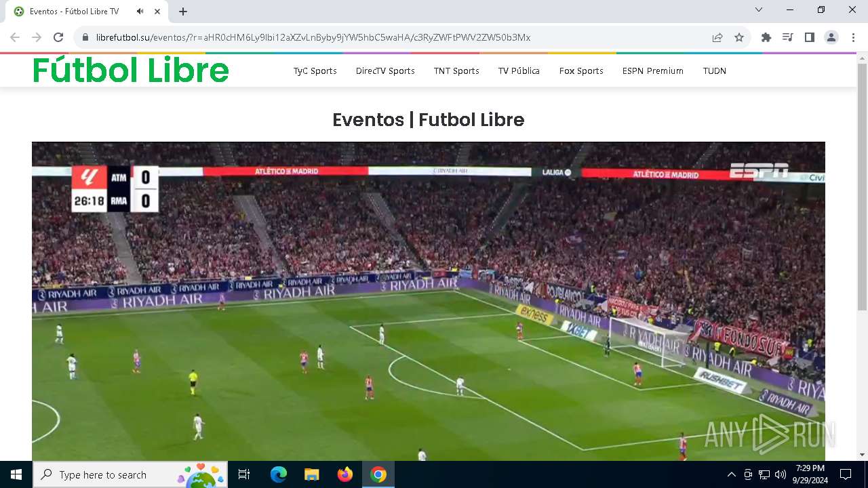Open TNT Sports channel
The image size is (868, 488).
point(456,70)
